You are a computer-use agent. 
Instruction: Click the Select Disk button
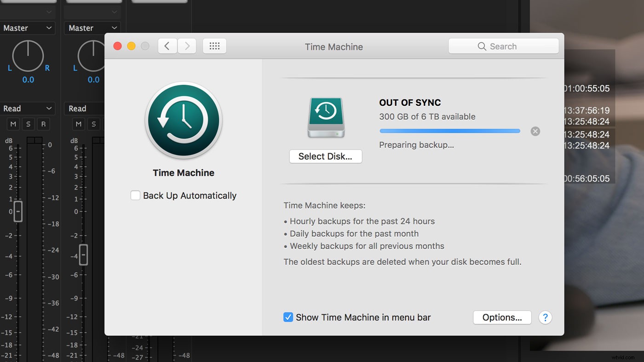click(325, 156)
